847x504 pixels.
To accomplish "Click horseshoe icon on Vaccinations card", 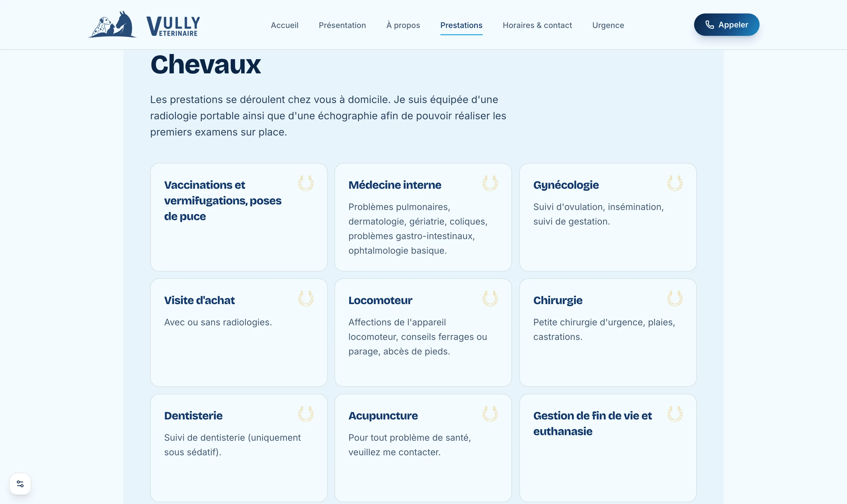I will [x=306, y=183].
